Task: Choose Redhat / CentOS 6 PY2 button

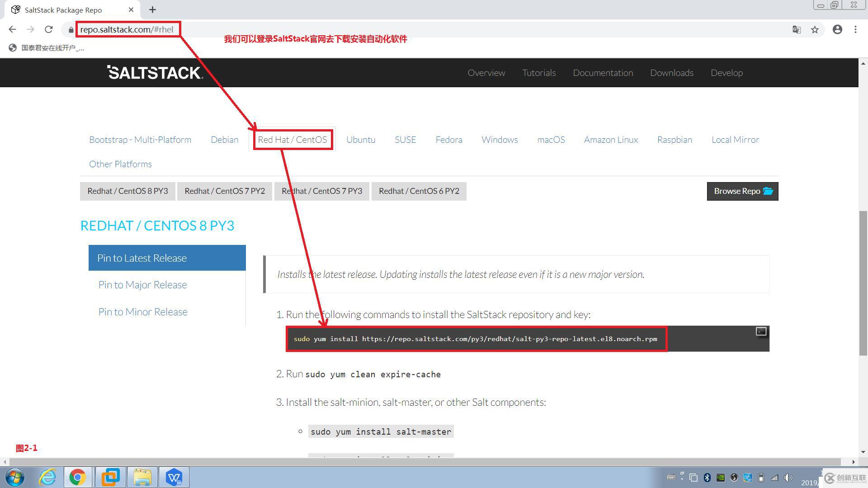Action: click(419, 191)
